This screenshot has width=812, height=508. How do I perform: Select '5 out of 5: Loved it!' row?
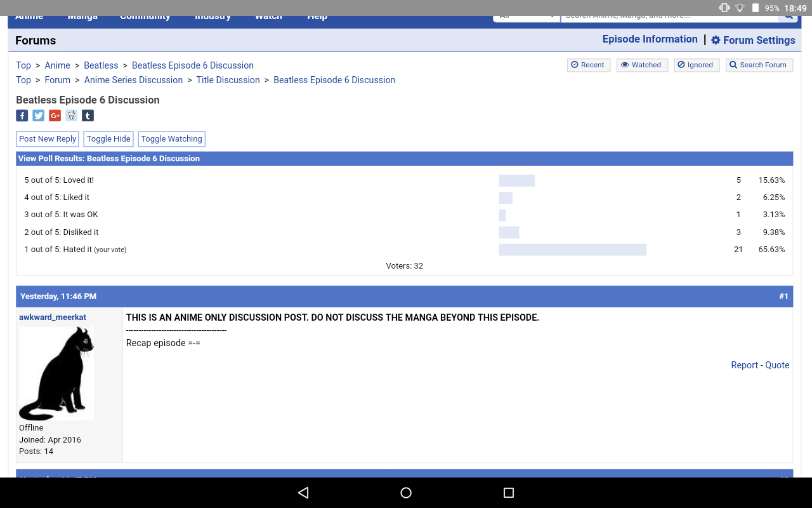405,180
